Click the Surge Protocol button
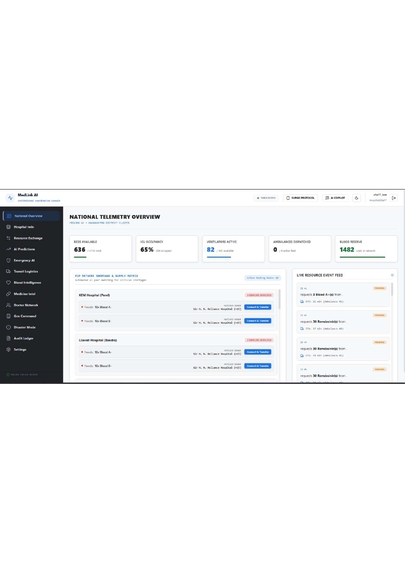This screenshot has height=573, width=405. 300,198
